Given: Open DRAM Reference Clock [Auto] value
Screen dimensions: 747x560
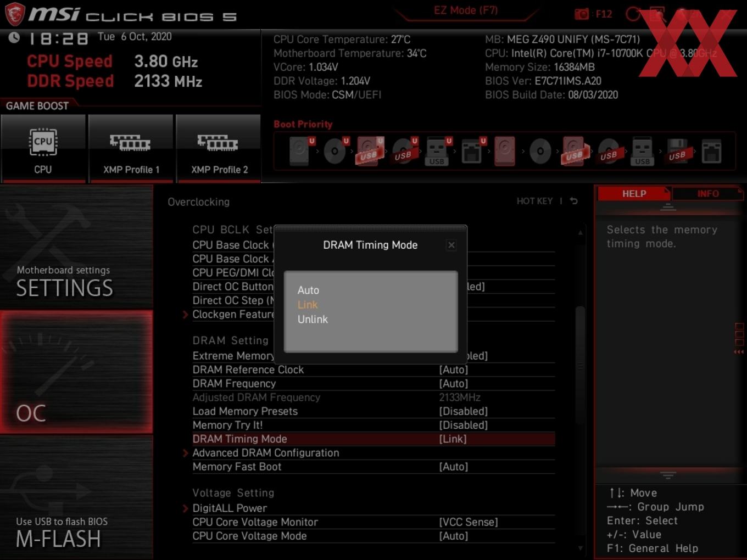Looking at the screenshot, I should tap(454, 370).
